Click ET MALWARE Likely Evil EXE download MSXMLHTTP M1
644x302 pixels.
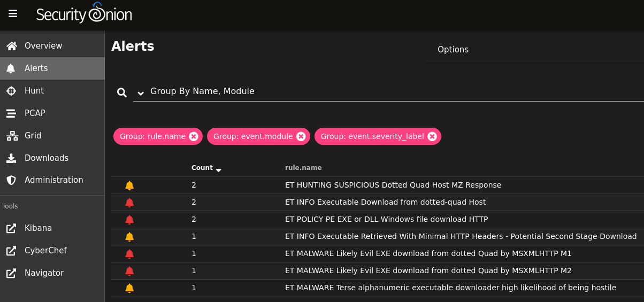[x=428, y=253]
